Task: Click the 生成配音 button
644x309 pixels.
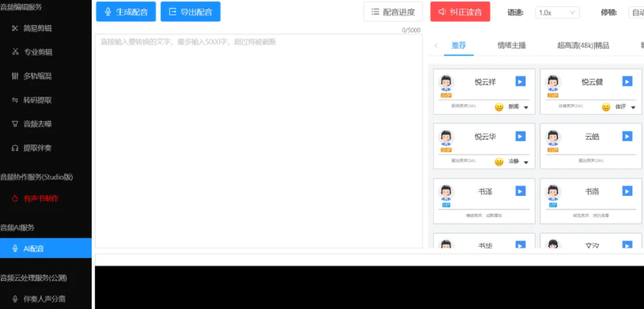Action: (x=127, y=12)
